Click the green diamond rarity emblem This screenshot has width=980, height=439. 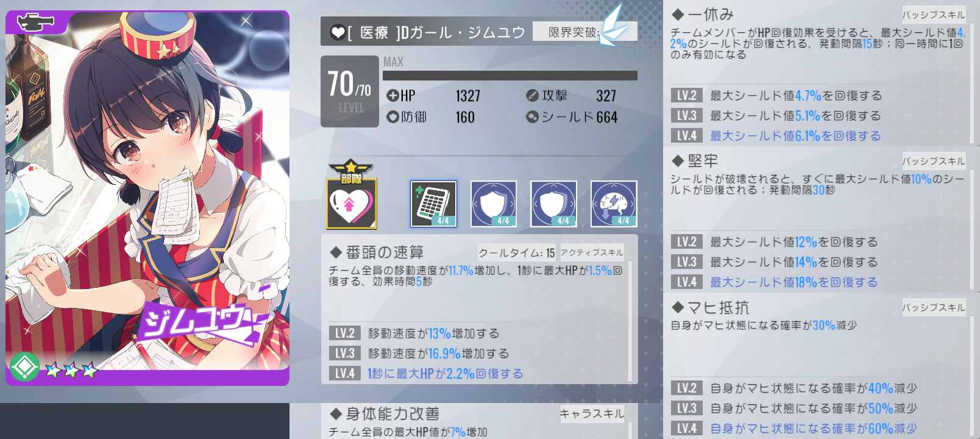pos(24,366)
